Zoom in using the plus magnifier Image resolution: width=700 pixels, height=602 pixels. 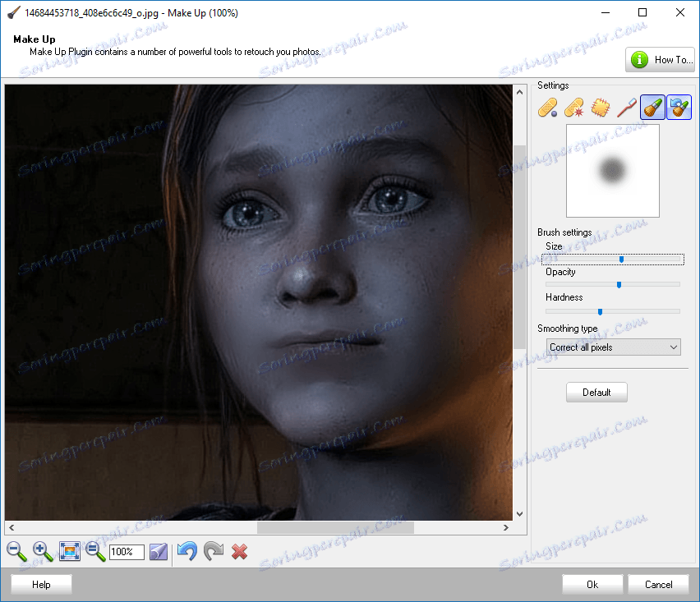[x=43, y=552]
